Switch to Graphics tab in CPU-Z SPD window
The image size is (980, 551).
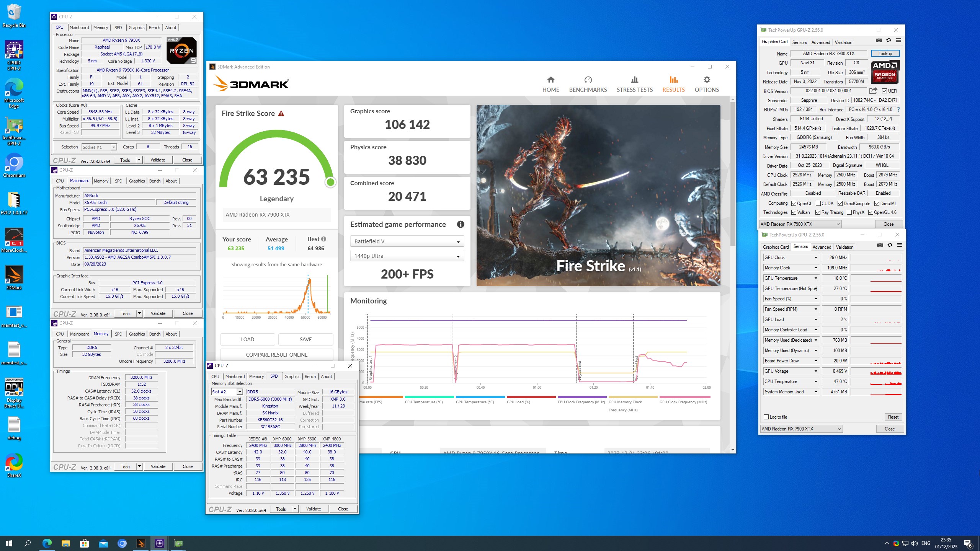click(292, 377)
